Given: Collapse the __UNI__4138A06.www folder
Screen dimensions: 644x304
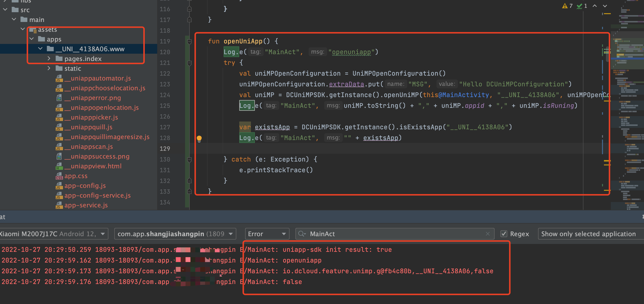Looking at the screenshot, I should (x=40, y=49).
